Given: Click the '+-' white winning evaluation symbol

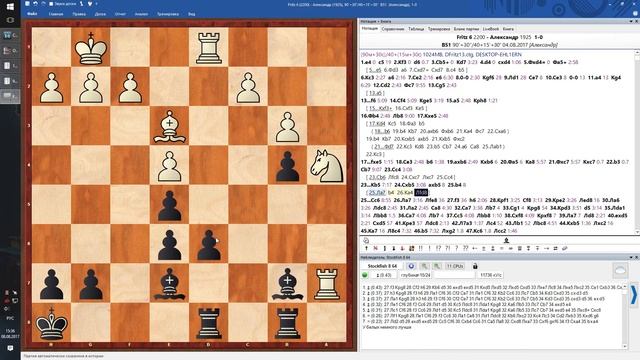Looking at the screenshot, I should (x=474, y=248).
